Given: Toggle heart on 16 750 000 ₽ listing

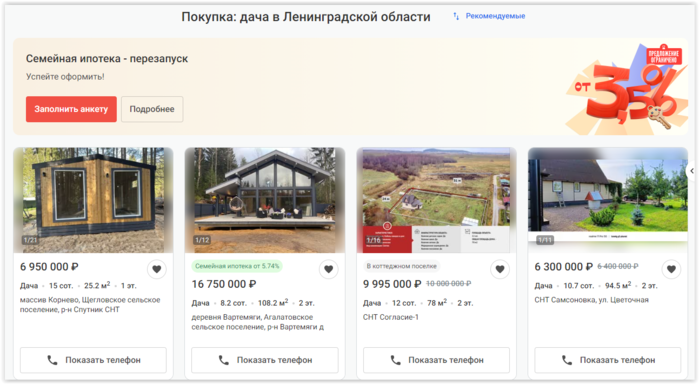Looking at the screenshot, I should click(x=329, y=269).
